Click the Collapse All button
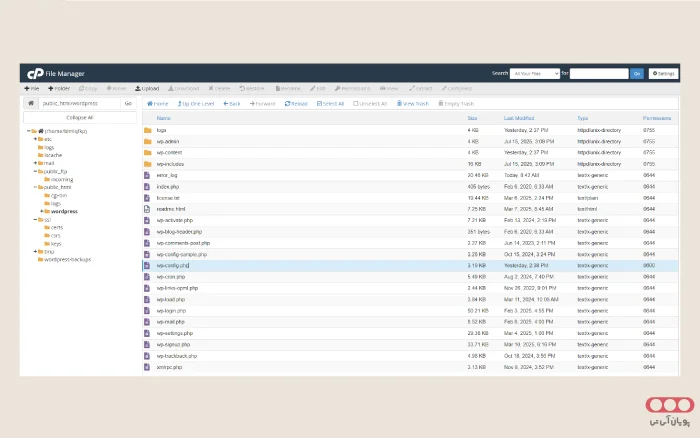 80,117
